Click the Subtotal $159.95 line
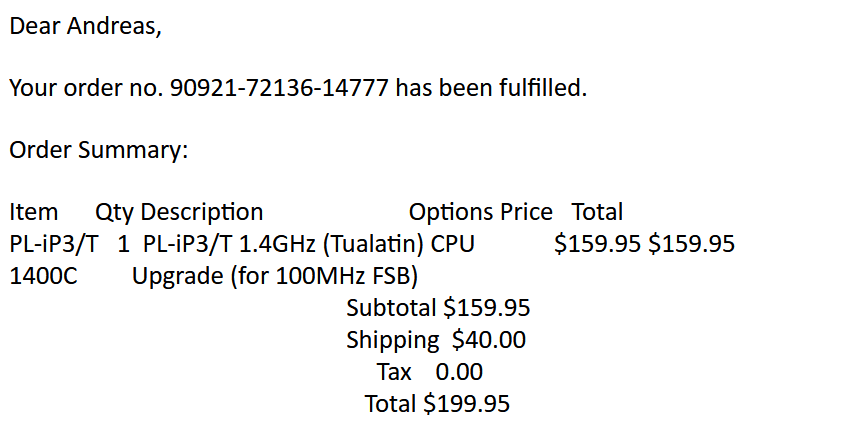Viewport: 850px width, 435px height. coord(438,308)
